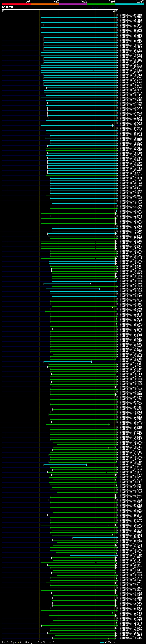Select the UniRef100_B8LPP7 label

131,95
